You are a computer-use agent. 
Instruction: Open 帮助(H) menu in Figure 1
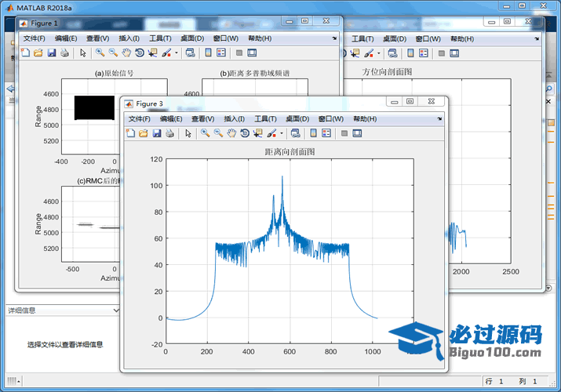(x=260, y=38)
